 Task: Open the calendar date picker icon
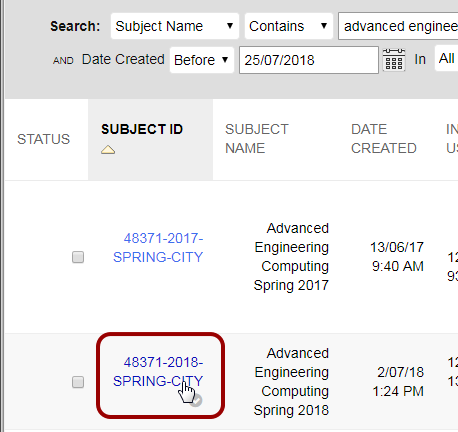coord(394,60)
